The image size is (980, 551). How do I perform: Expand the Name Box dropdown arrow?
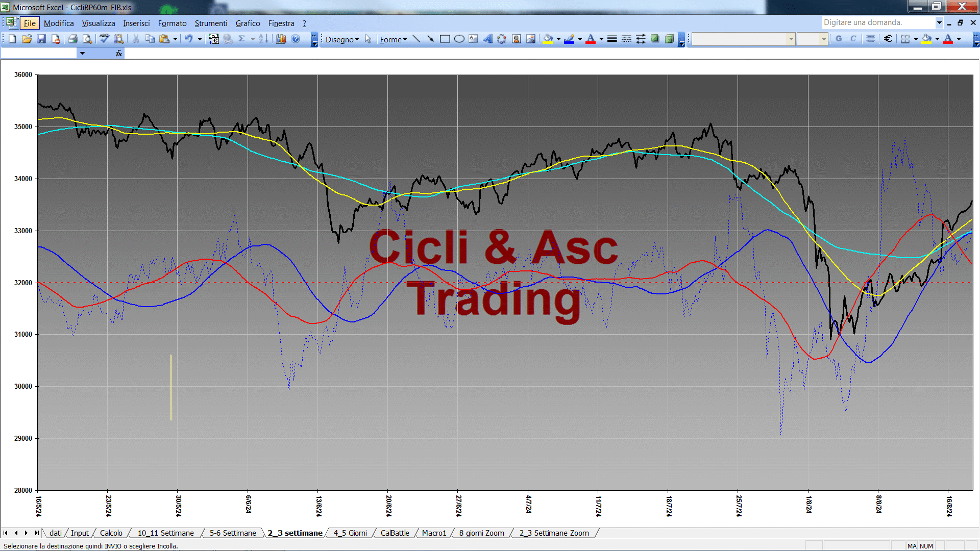pos(82,53)
